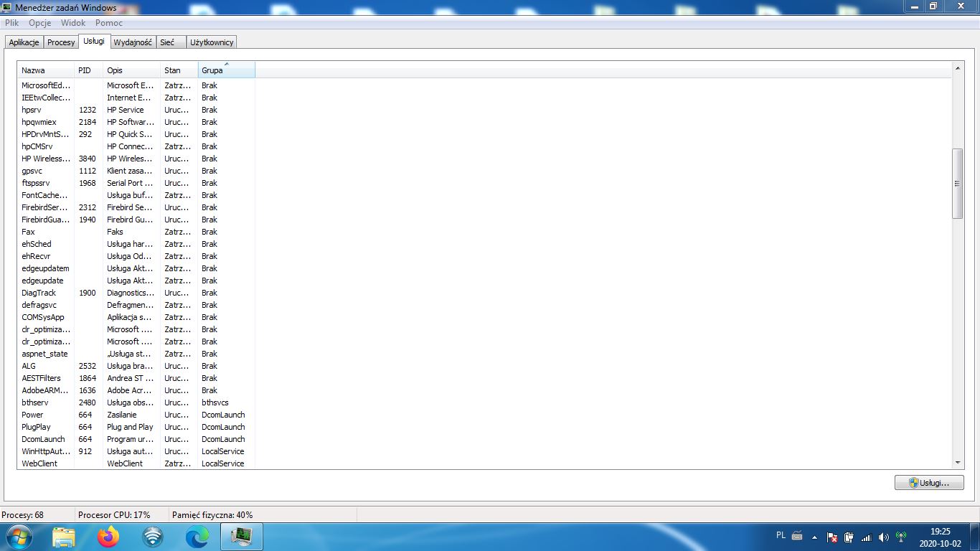The width and height of the screenshot is (980, 551).
Task: Click the speaker volume tray icon
Action: 883,537
